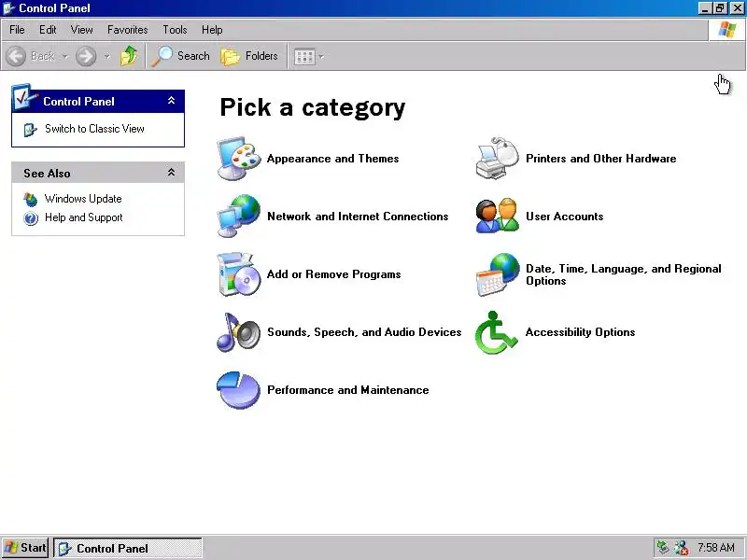Click the 7:58 AM system clock
747x560 pixels.
[716, 548]
